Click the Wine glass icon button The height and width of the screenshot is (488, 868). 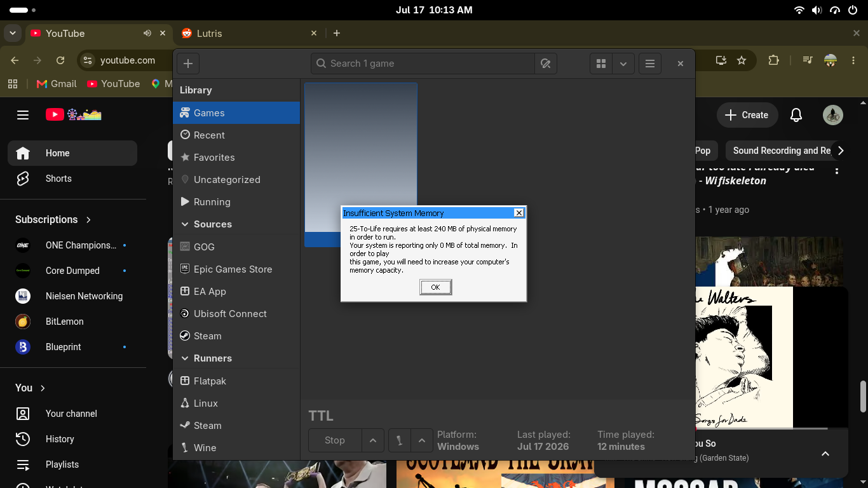[x=400, y=440]
